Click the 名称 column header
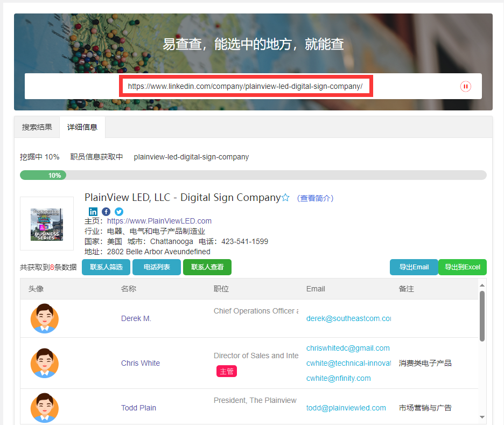 pyautogui.click(x=128, y=289)
